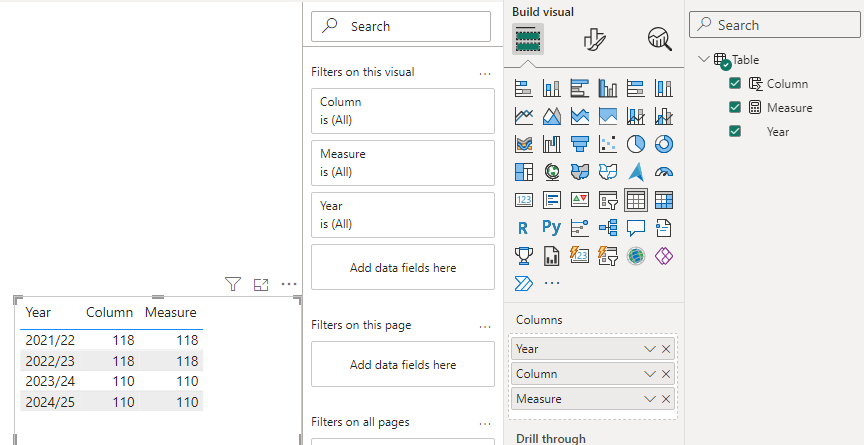This screenshot has height=445, width=864.
Task: Switch to Format visual paintbrush tab
Action: (x=594, y=39)
